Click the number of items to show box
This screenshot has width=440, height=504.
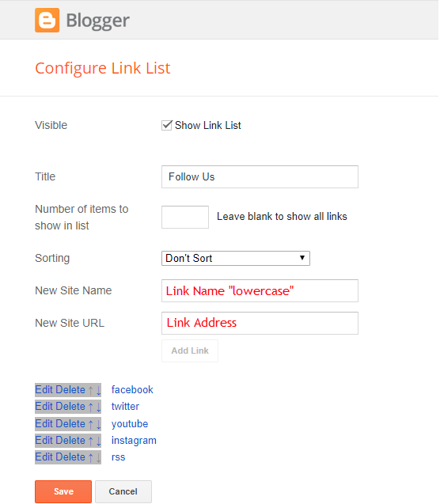[185, 218]
